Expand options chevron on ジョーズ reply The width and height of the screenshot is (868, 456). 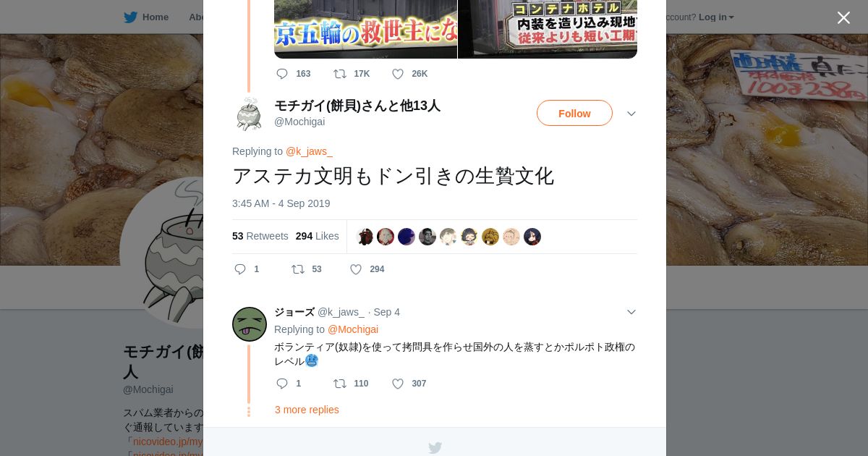(631, 312)
